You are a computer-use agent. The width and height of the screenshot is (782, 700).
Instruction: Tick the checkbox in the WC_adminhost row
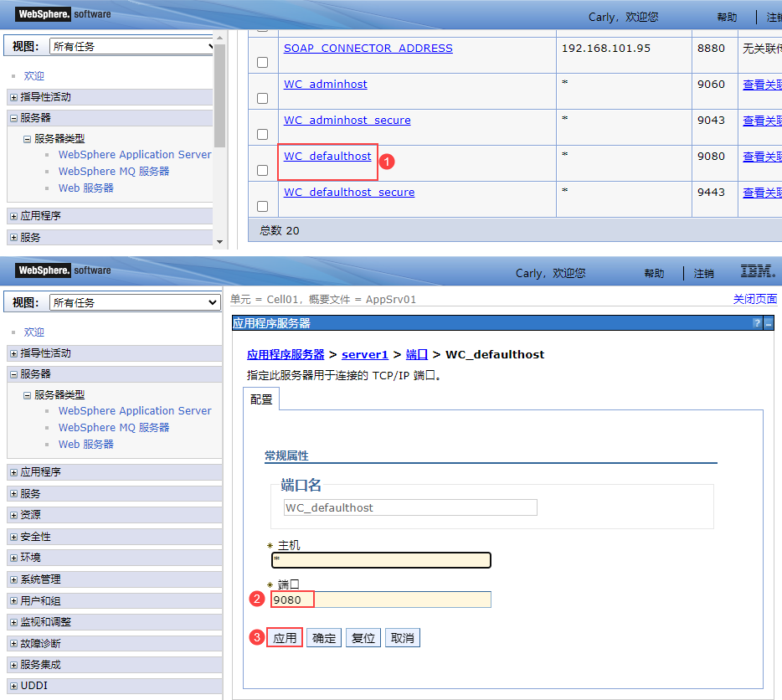click(x=262, y=98)
